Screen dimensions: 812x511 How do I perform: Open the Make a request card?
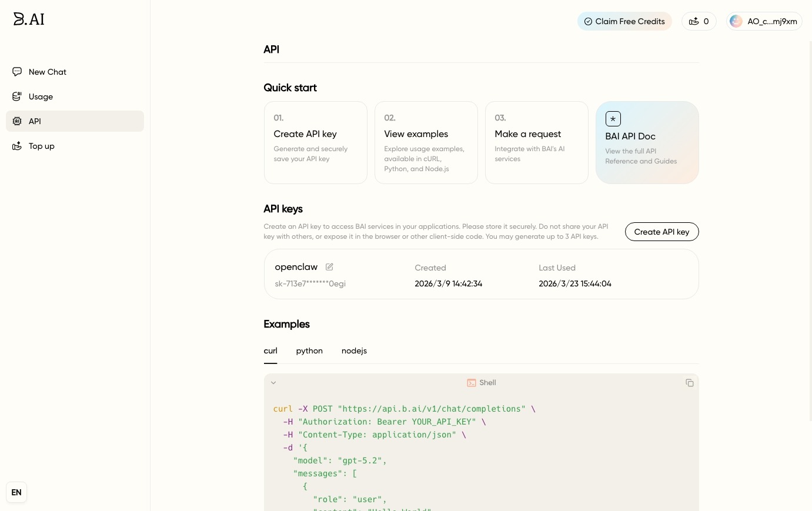(x=536, y=142)
